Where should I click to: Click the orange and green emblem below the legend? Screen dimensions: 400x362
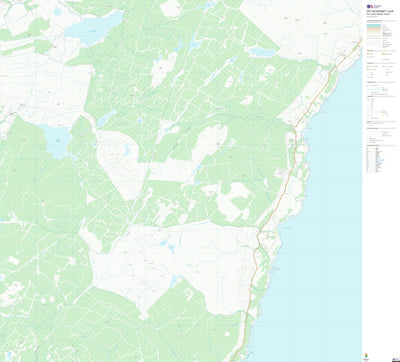tap(366, 355)
